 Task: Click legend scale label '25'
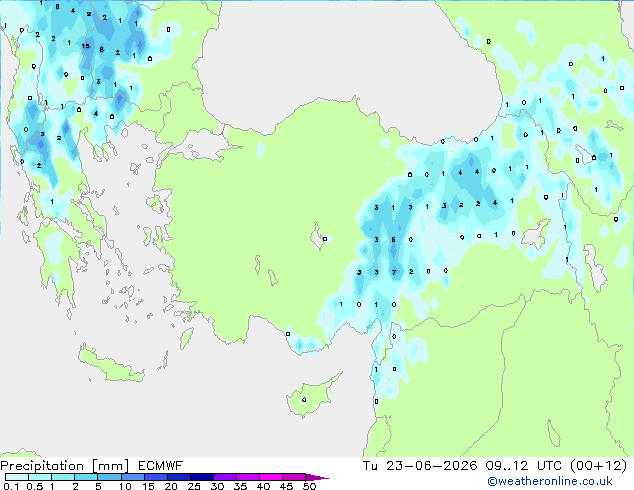point(194,486)
